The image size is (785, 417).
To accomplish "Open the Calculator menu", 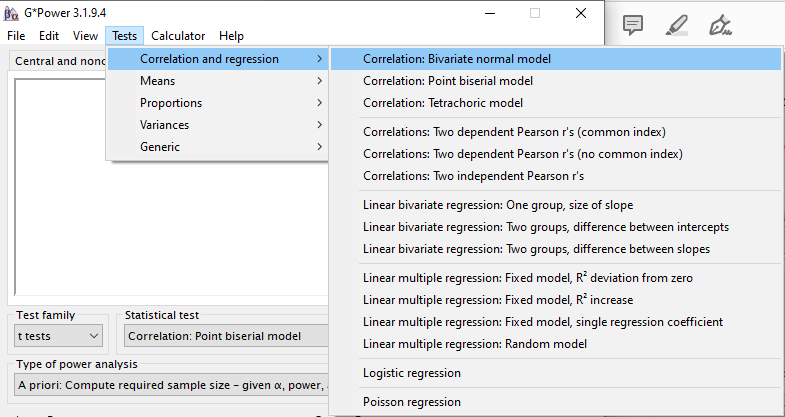I will pyautogui.click(x=178, y=36).
